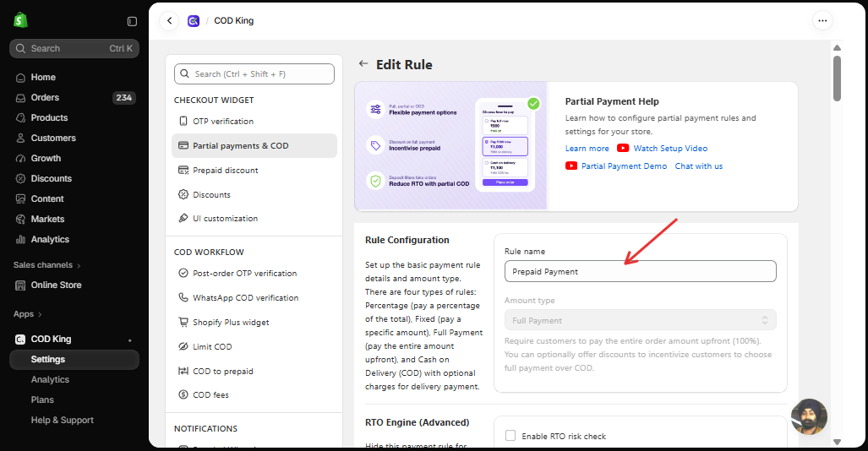The image size is (868, 451).
Task: Click the COD King app icon in header
Action: click(x=194, y=21)
